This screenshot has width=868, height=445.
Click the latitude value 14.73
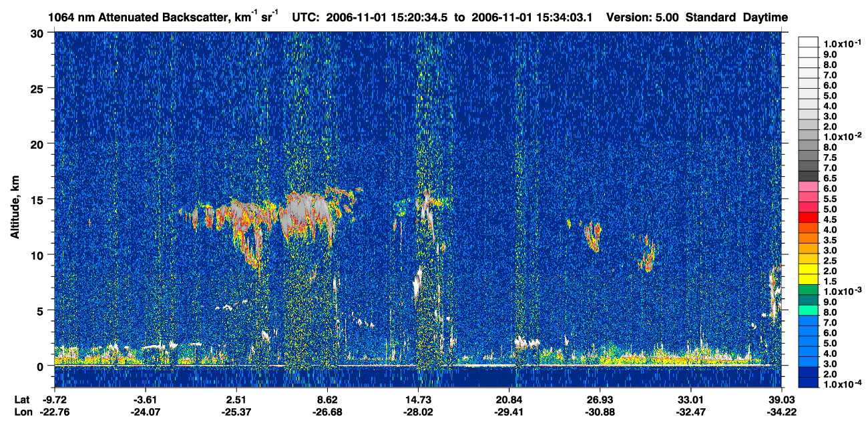(x=418, y=400)
